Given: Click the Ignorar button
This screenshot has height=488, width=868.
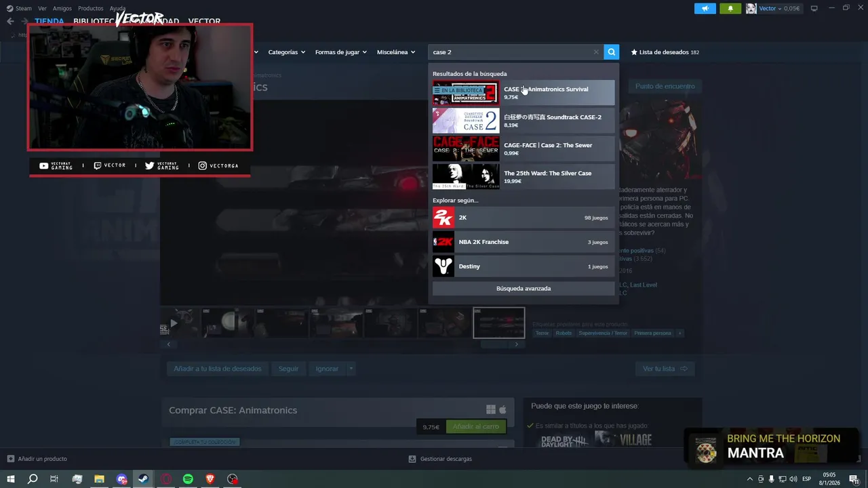Looking at the screenshot, I should (327, 369).
